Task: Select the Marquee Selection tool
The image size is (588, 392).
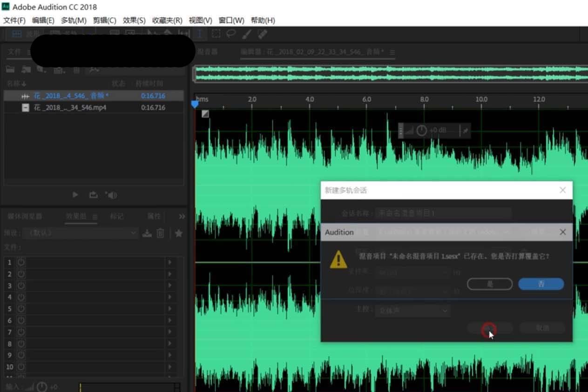Action: [x=216, y=33]
